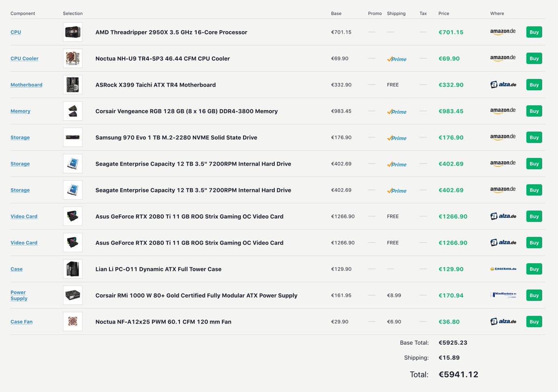
Task: Open Lian Li PC-O11 Dynamic product name
Action: 159,269
